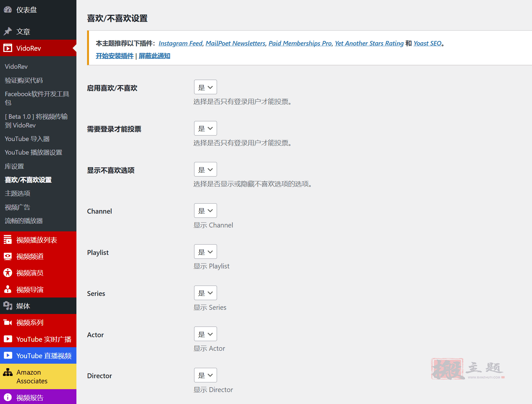
Task: Open the MailPoet Newsletters plugin link
Action: (235, 43)
